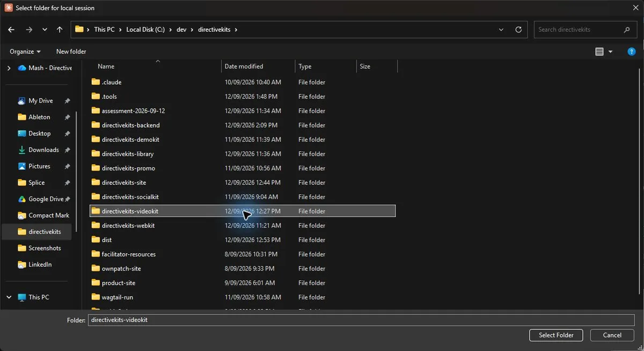Click the Folder name input field

click(x=361, y=320)
